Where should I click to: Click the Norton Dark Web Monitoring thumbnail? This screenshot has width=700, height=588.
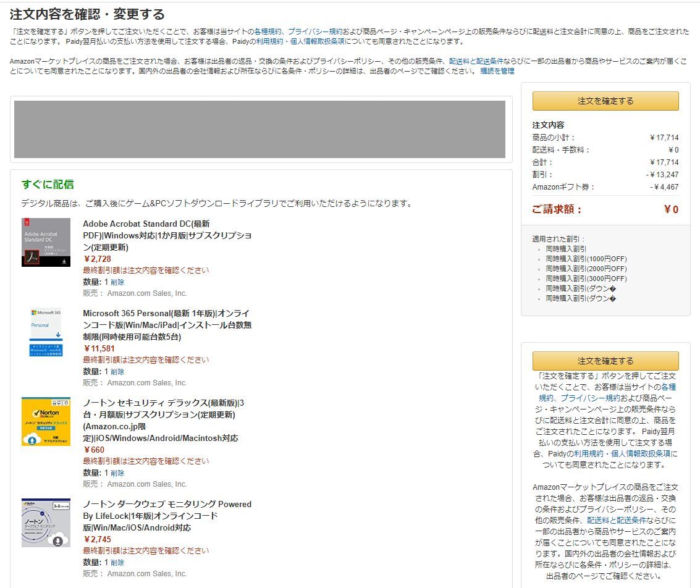tap(46, 523)
